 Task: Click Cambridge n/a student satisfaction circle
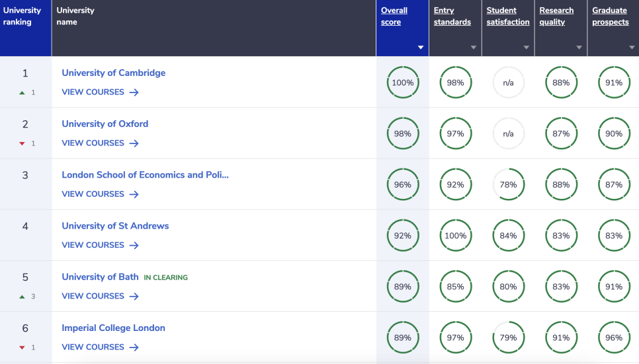[x=508, y=83]
